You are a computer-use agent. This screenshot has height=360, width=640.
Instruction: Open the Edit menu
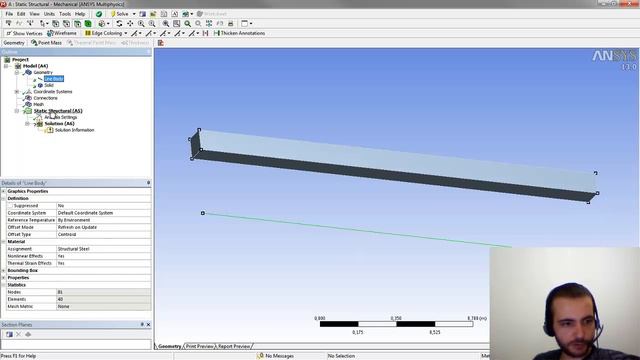click(21, 14)
